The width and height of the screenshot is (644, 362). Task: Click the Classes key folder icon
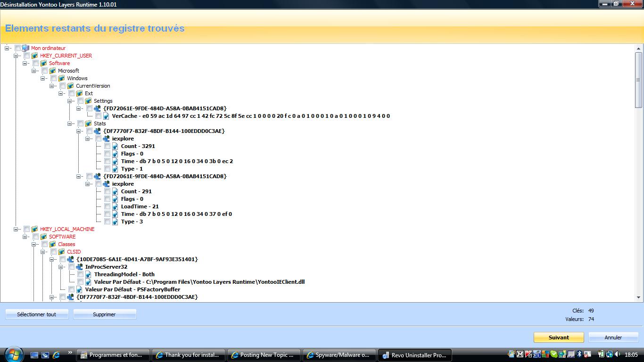(x=52, y=244)
